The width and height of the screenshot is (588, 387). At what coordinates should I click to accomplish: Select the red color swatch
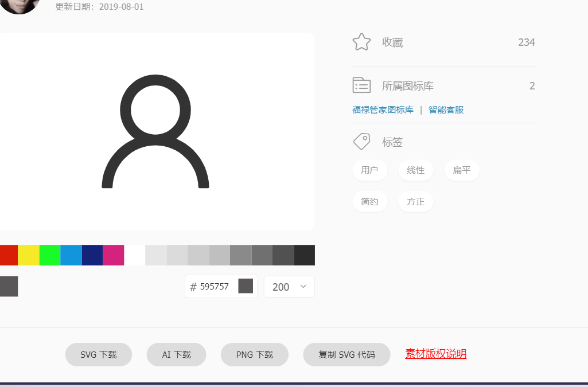[8, 255]
